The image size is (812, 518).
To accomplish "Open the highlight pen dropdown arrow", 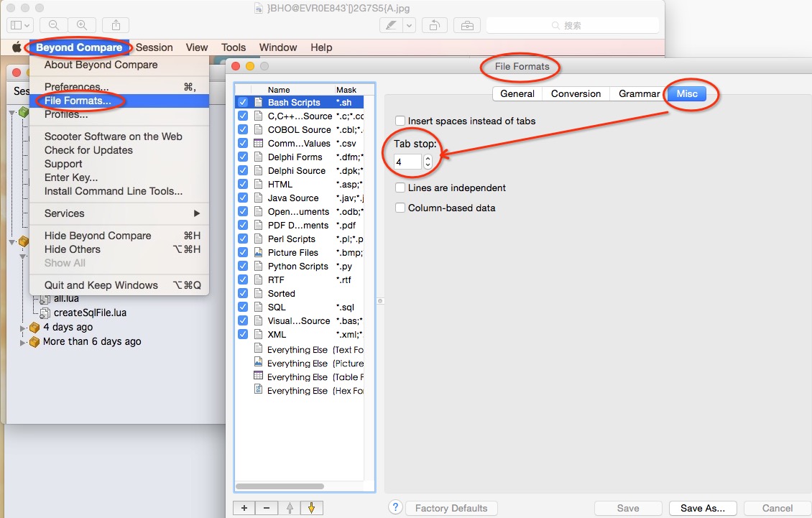I will 409,25.
